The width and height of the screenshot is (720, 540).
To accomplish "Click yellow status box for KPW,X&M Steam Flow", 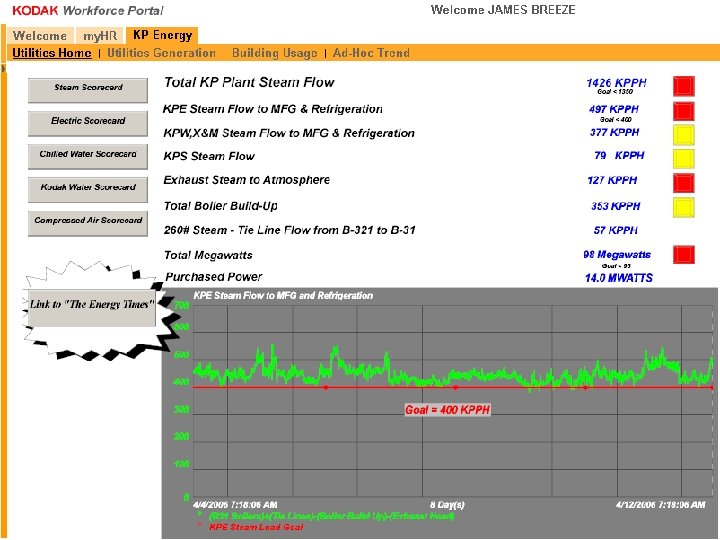I will tap(684, 135).
